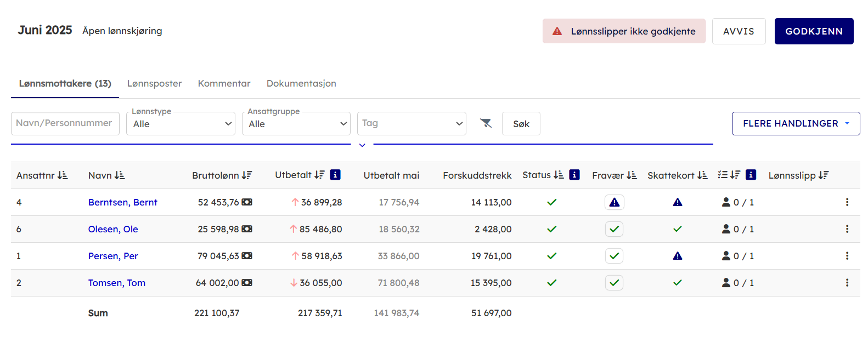Viewport: 868px width, 337px height.
Task: Open employee Persen, Per link
Action: pyautogui.click(x=113, y=256)
